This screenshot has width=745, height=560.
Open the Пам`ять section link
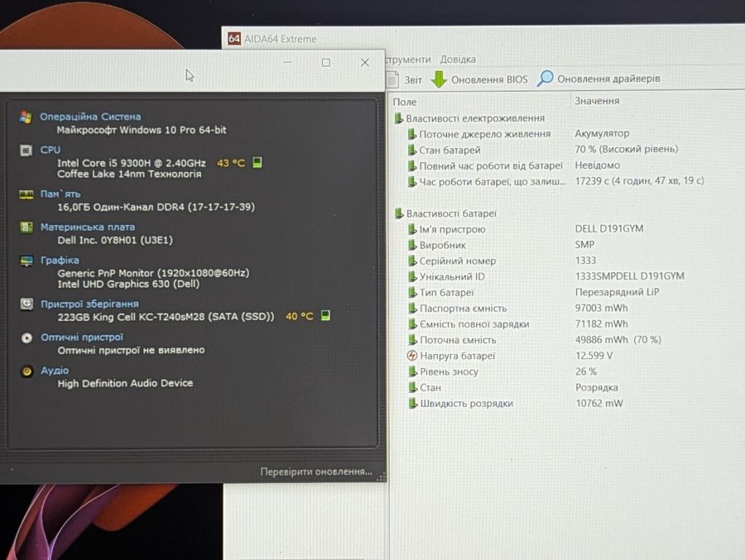coord(60,194)
